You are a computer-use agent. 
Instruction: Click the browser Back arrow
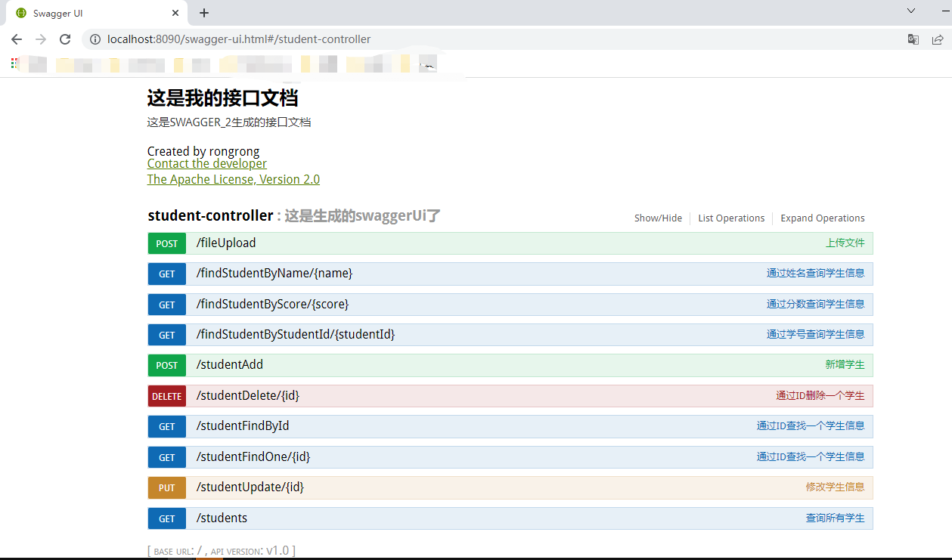click(17, 39)
